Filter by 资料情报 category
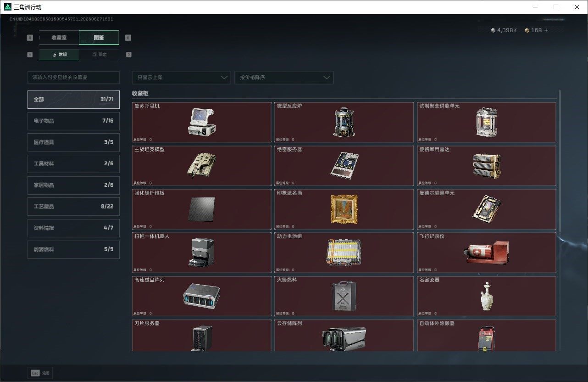 pyautogui.click(x=73, y=228)
